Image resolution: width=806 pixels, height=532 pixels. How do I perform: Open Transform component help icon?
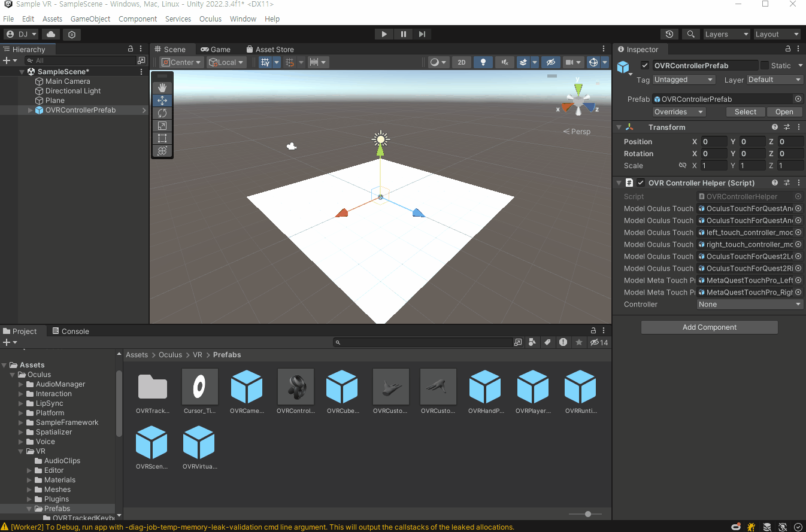click(775, 127)
